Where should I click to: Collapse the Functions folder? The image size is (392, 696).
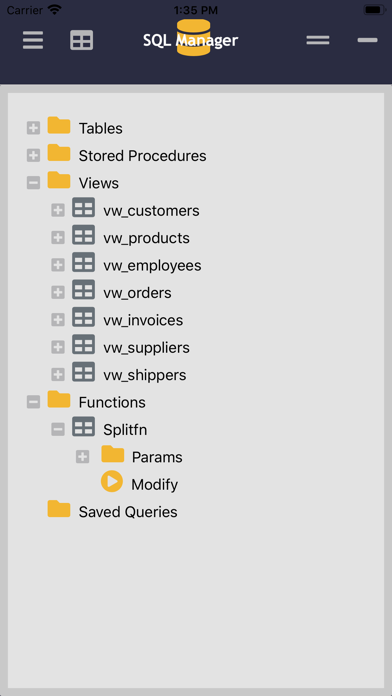(33, 402)
